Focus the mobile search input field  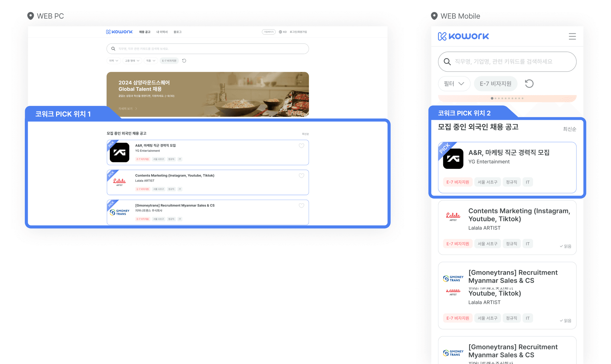pos(507,62)
